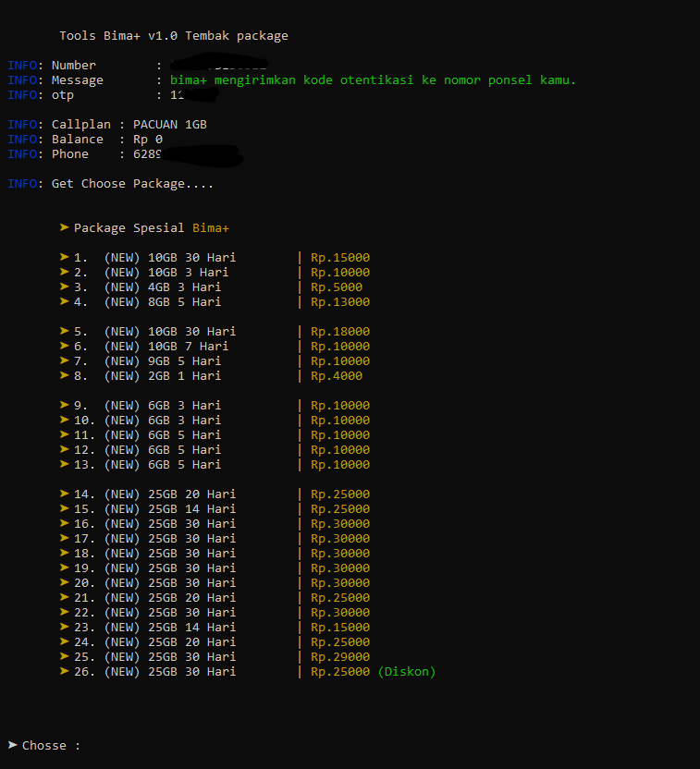Select package 26 row '25GB 30 Hari'
Screen dimensions: 700x769
(x=248, y=671)
